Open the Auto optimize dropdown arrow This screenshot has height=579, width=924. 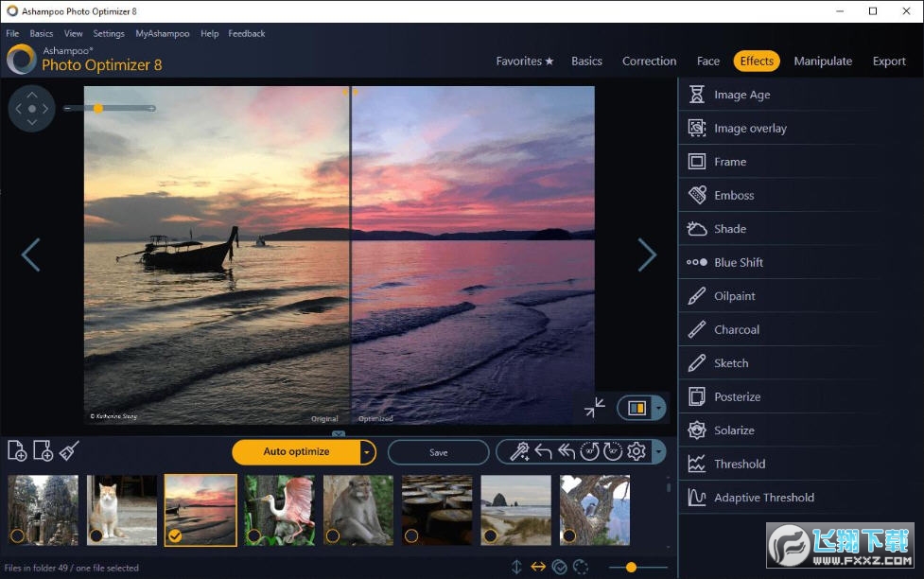click(367, 452)
